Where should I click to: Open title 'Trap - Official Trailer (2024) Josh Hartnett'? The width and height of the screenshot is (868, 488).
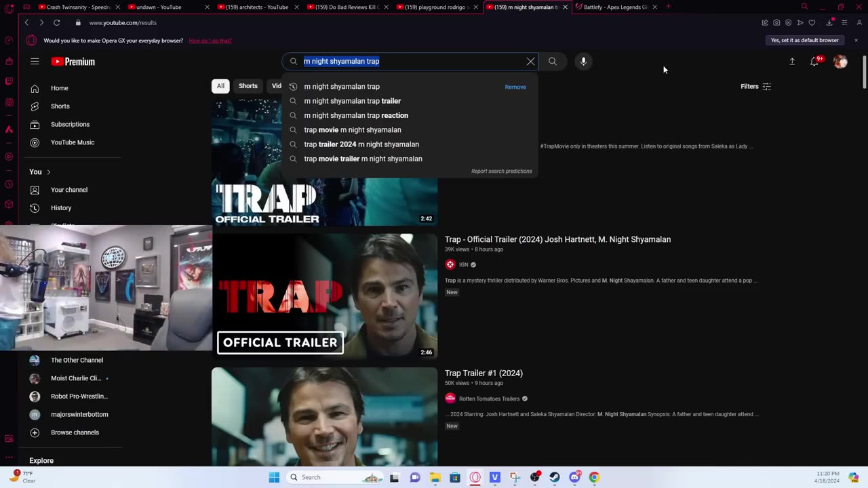point(557,239)
